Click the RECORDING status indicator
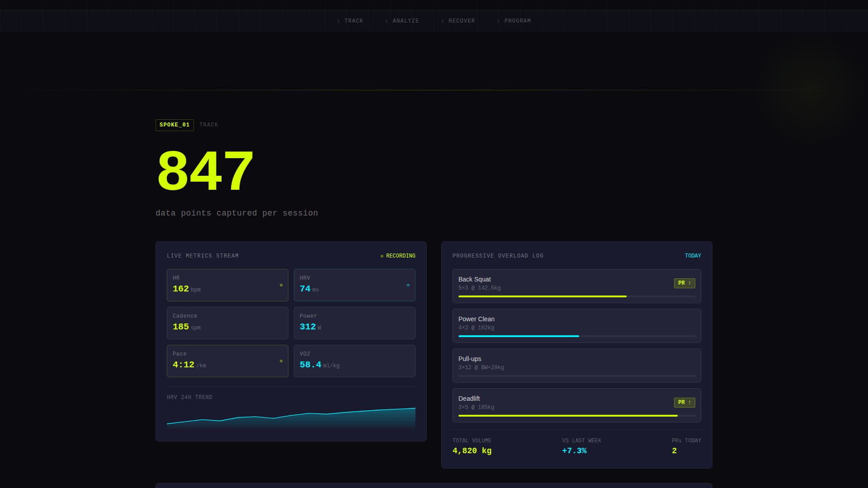868x488 pixels. coord(398,256)
